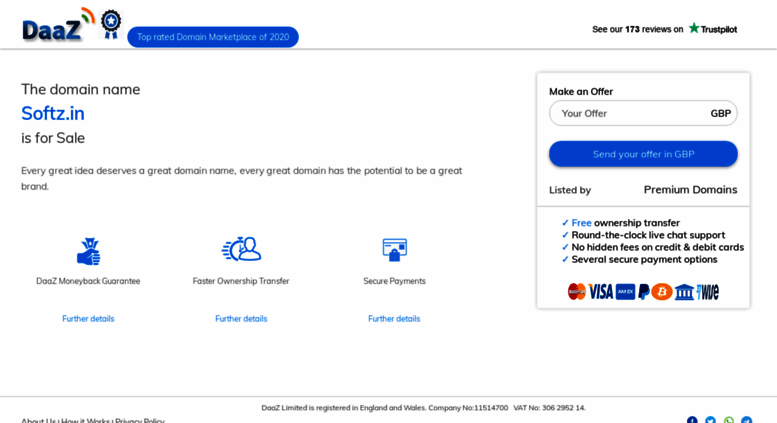Click the Premium Domains seller name

690,190
